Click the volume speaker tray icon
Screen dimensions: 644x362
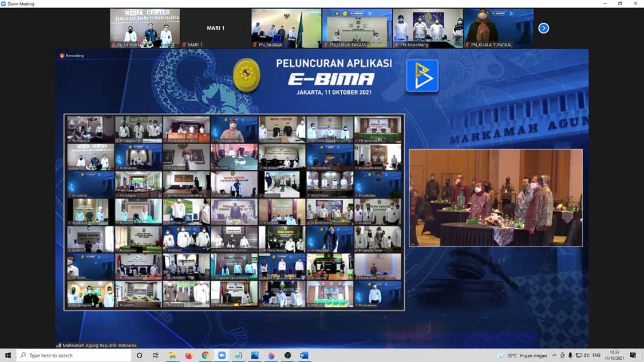pos(586,356)
